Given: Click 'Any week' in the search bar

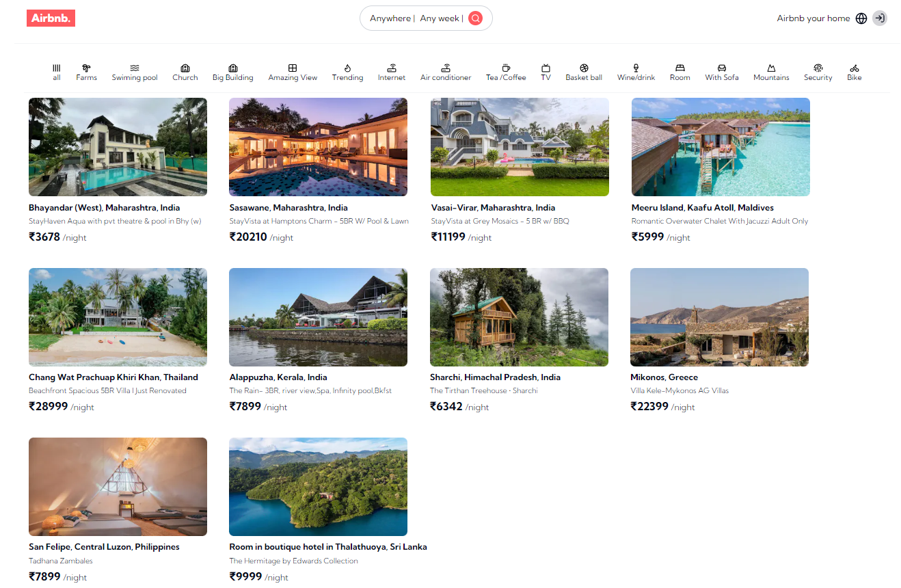Looking at the screenshot, I should [x=440, y=18].
